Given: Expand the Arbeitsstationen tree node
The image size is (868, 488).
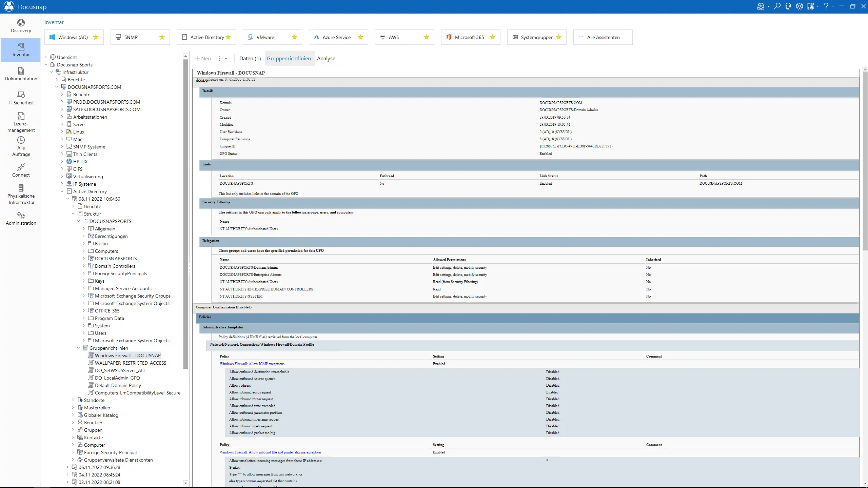Looking at the screenshot, I should coord(62,117).
